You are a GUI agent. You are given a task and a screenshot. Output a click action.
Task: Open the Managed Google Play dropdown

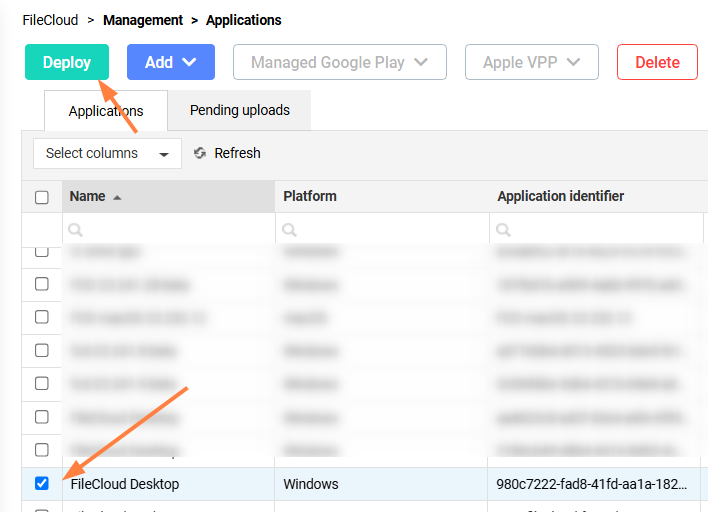(340, 62)
